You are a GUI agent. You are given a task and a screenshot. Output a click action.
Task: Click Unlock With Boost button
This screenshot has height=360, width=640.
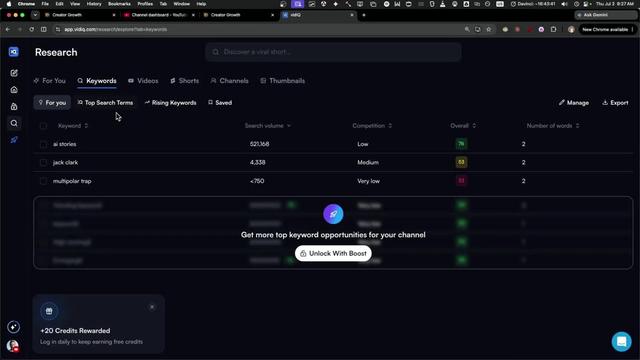tap(333, 253)
